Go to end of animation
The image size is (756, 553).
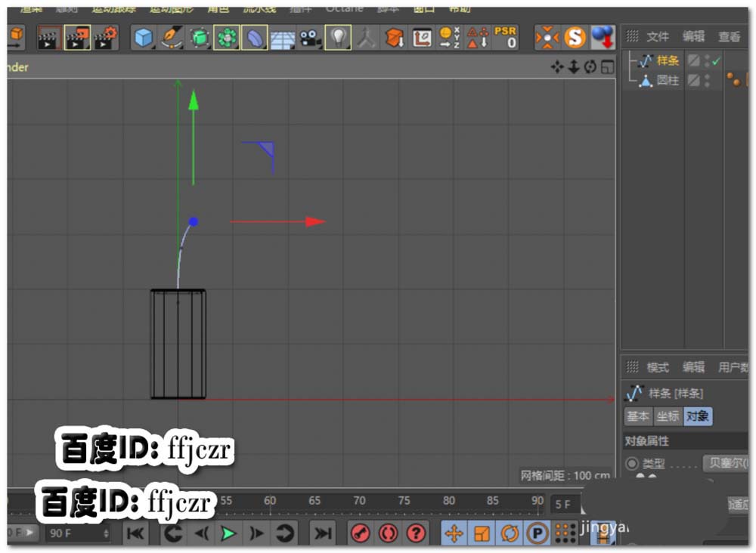tap(323, 533)
